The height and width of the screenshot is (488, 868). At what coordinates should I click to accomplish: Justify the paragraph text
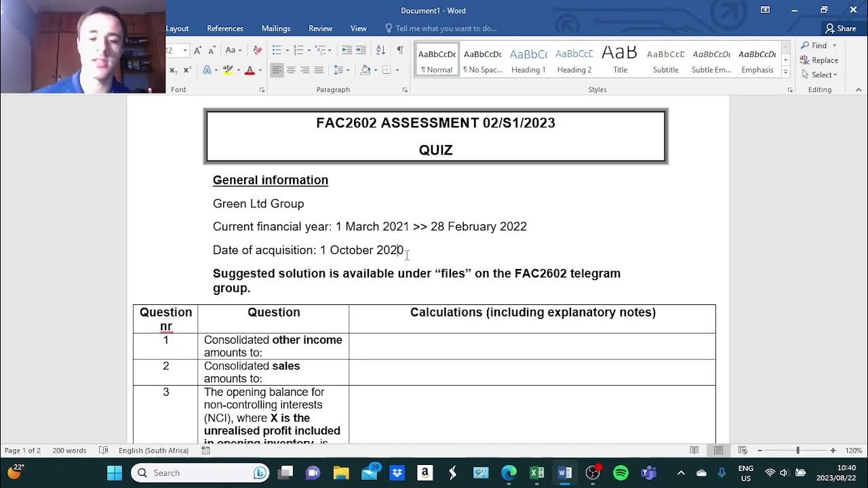click(x=319, y=70)
